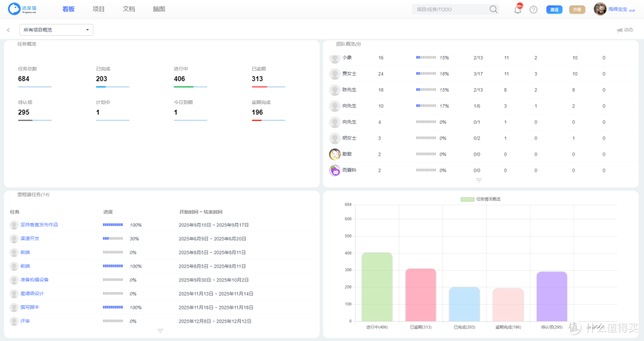Click 待认领 count 295

pyautogui.click(x=24, y=112)
